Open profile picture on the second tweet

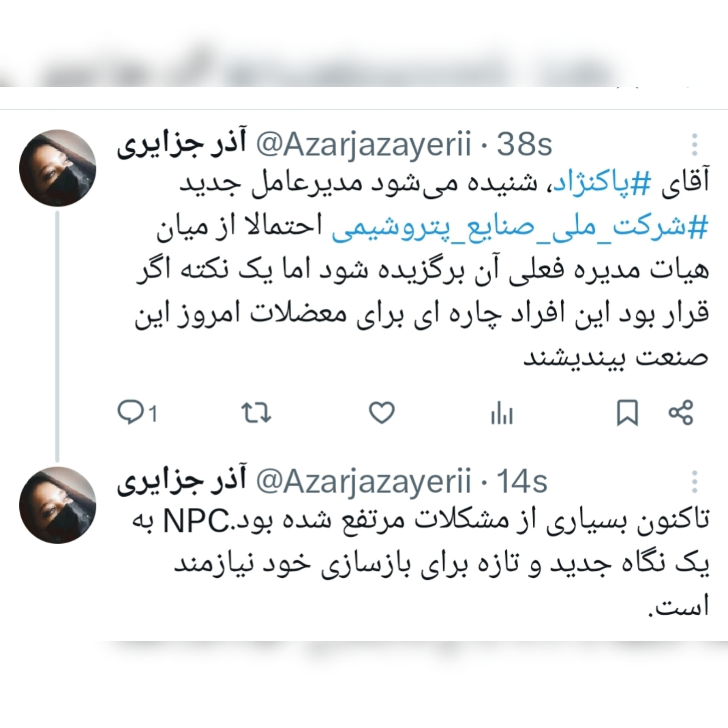click(58, 505)
